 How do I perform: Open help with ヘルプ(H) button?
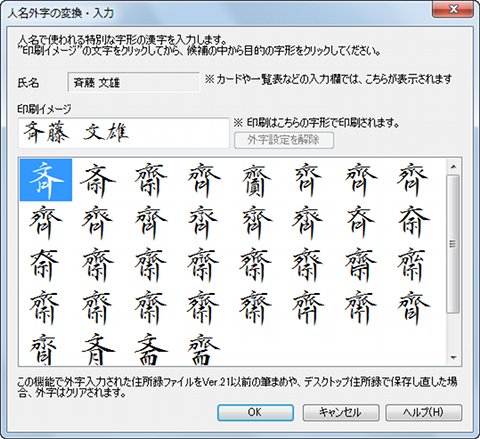(424, 412)
